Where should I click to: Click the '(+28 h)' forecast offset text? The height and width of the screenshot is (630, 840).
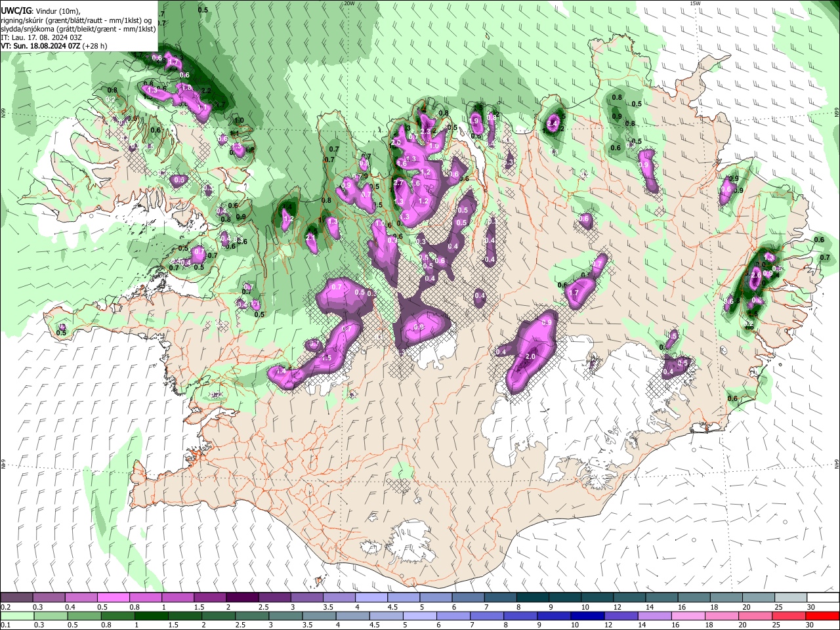[95, 46]
